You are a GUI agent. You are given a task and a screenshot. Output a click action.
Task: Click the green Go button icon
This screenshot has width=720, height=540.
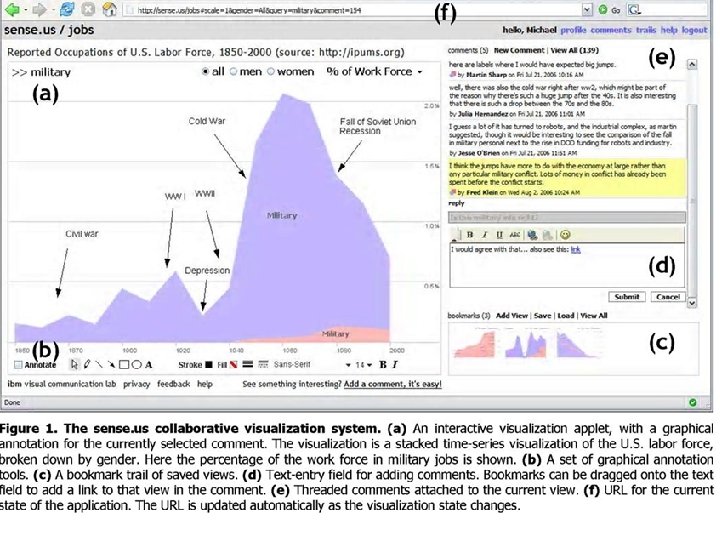pos(602,10)
